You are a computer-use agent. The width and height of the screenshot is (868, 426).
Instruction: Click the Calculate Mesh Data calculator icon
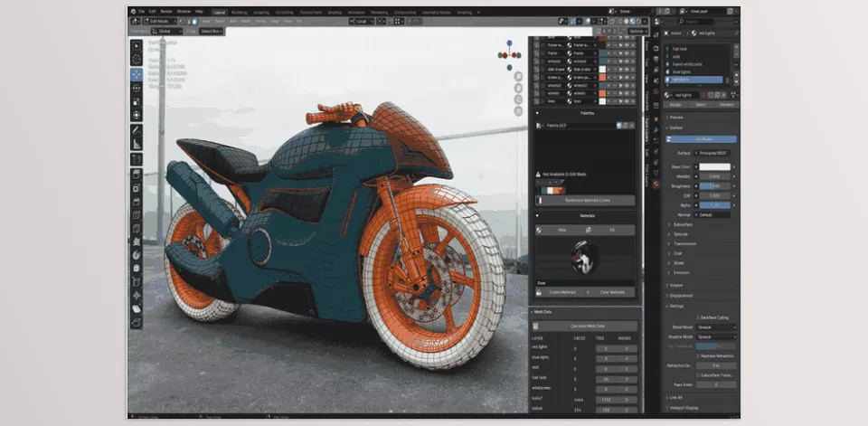(x=536, y=327)
